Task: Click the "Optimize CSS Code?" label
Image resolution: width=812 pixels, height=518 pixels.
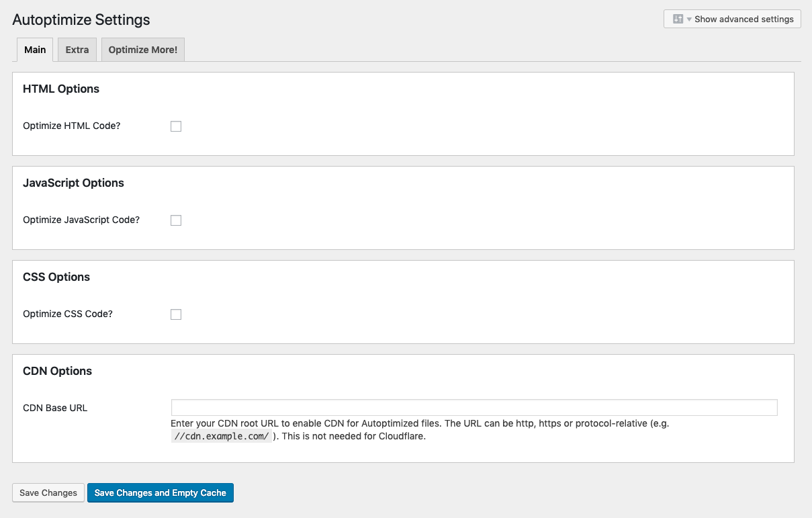Action: [68, 314]
